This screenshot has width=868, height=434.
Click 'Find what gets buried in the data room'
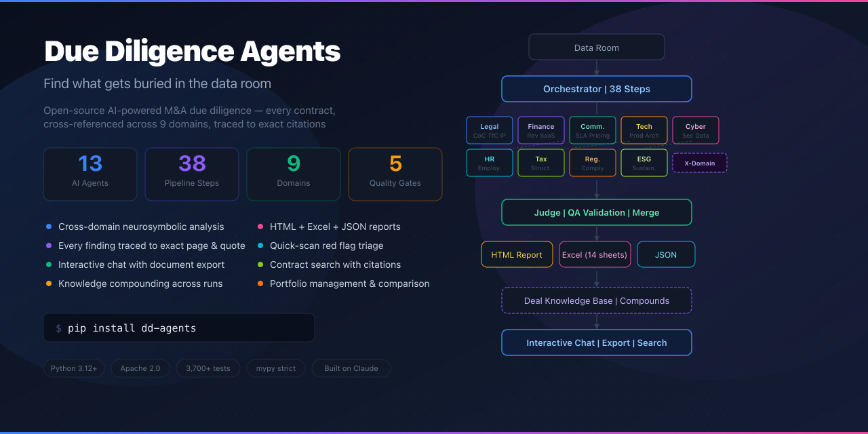point(157,84)
